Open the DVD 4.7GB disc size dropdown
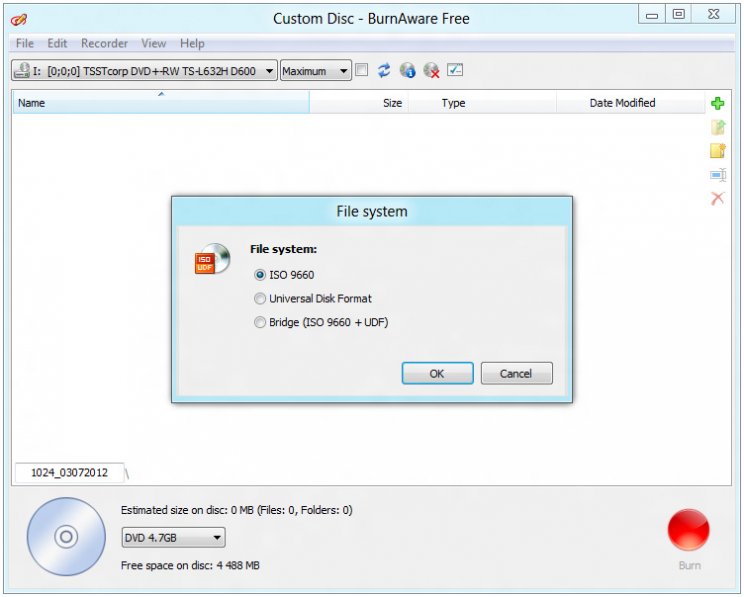The width and height of the screenshot is (744, 597). click(173, 538)
